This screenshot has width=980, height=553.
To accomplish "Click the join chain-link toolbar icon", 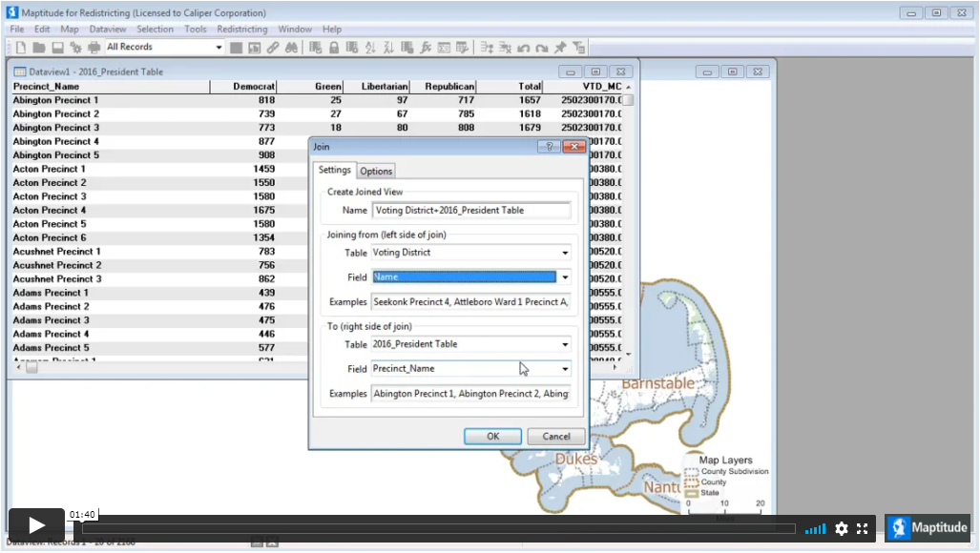I will pos(273,47).
